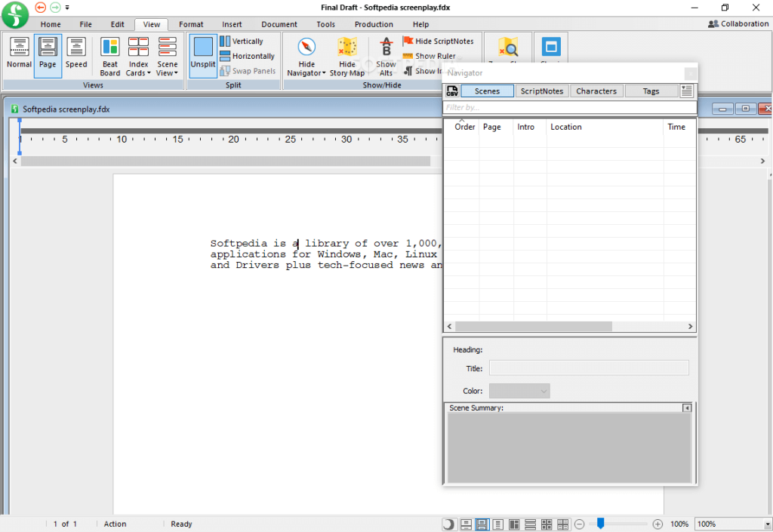Screen dimensions: 773x532
Task: Open the File ribbon tab
Action: point(86,24)
